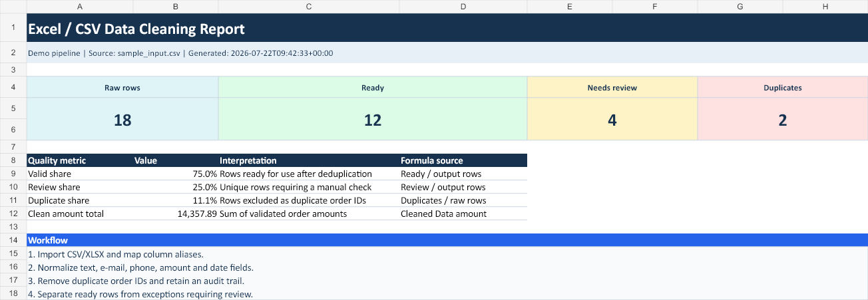868x300 pixels.
Task: Click step 3 'Remove duplicate order IDs' row
Action: point(447,281)
